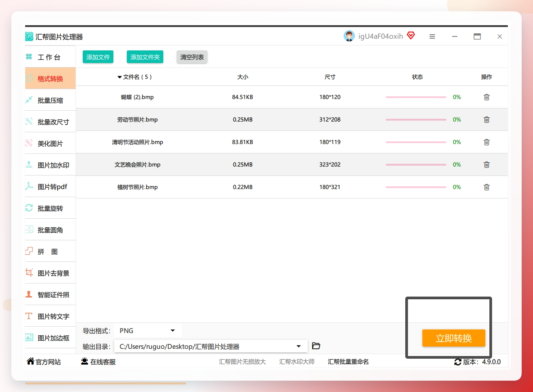Screen dimensions: 533x392
Task: Open the 导出格式 PNG dropdown
Action: (148, 330)
